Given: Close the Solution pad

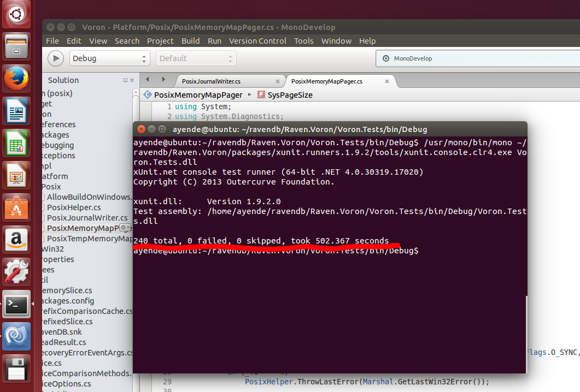Looking at the screenshot, I should (132, 80).
